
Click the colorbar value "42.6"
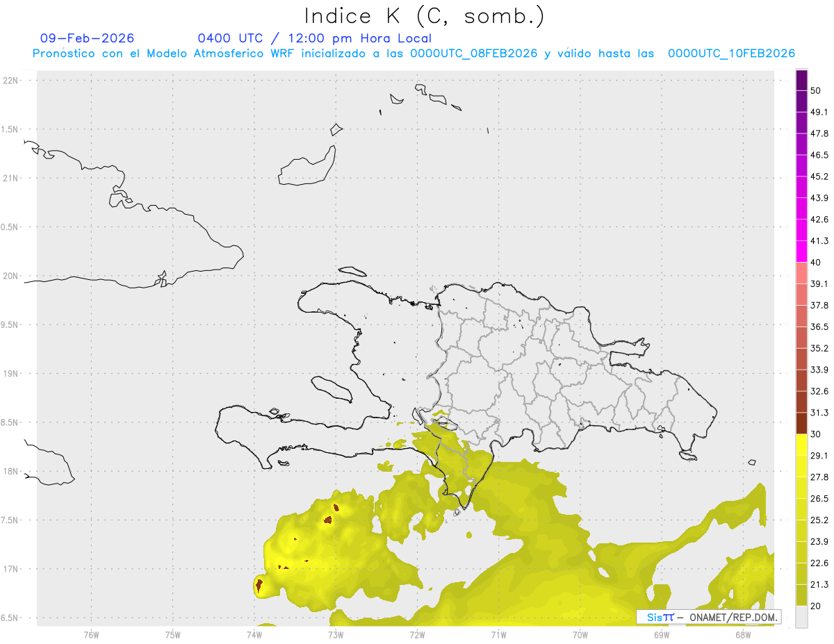click(x=819, y=220)
